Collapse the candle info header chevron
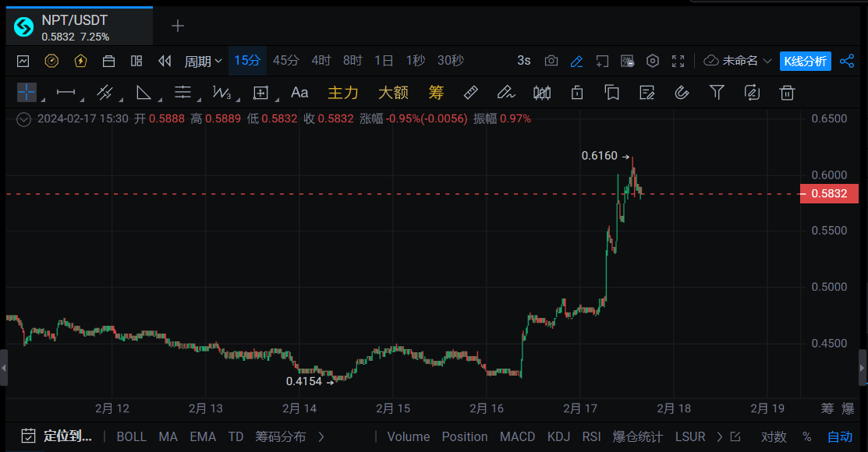Screen dimensions: 868x452 pyautogui.click(x=23, y=119)
